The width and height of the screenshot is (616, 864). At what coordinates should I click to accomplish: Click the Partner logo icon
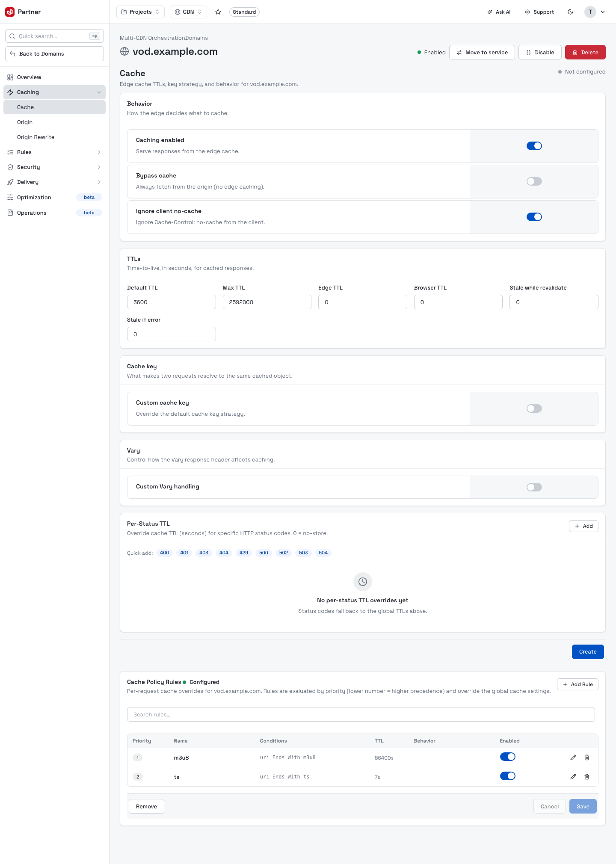[x=10, y=12]
